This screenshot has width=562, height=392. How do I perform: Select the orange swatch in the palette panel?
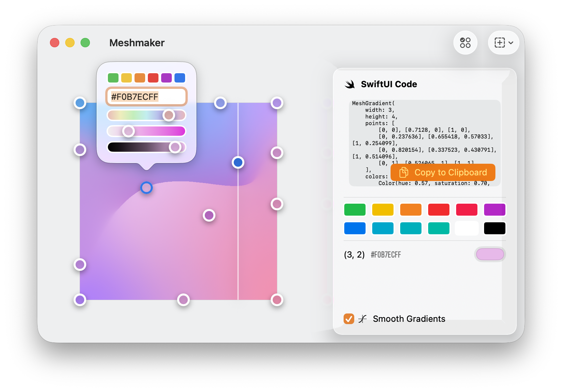coord(411,210)
